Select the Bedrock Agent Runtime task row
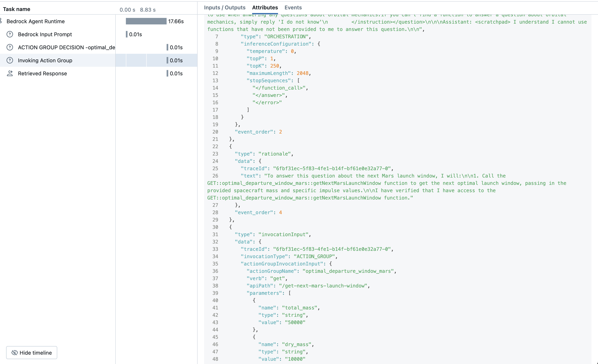This screenshot has width=598, height=364. (x=35, y=21)
